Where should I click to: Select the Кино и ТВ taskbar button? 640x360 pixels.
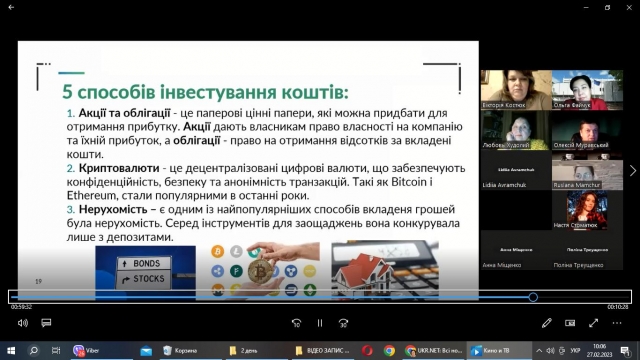click(498, 351)
